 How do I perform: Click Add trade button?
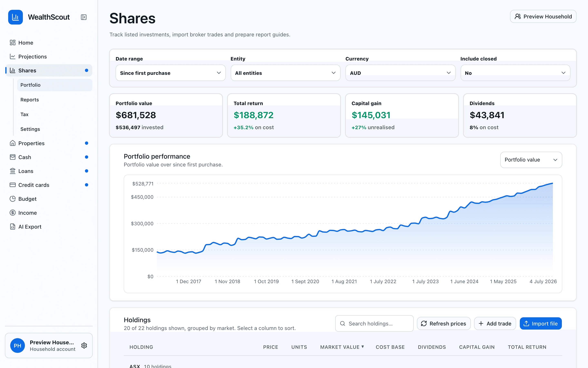[x=495, y=323]
